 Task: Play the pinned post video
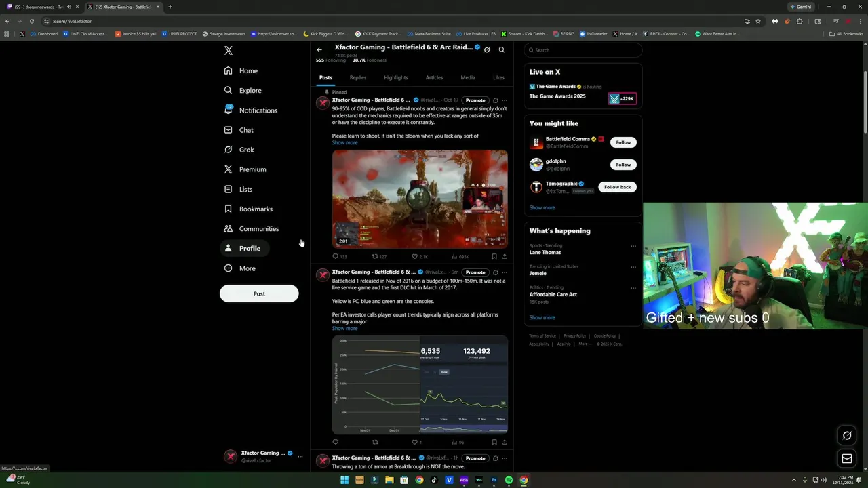(420, 199)
